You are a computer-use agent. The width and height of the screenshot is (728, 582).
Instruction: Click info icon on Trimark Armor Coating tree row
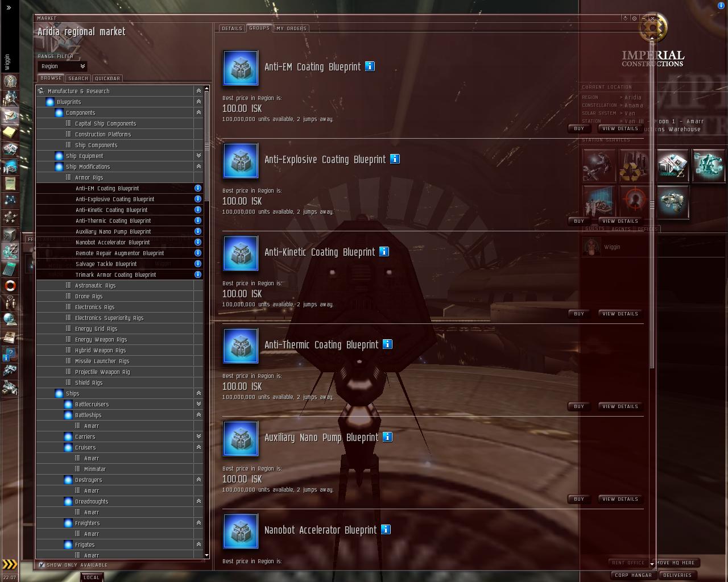198,275
